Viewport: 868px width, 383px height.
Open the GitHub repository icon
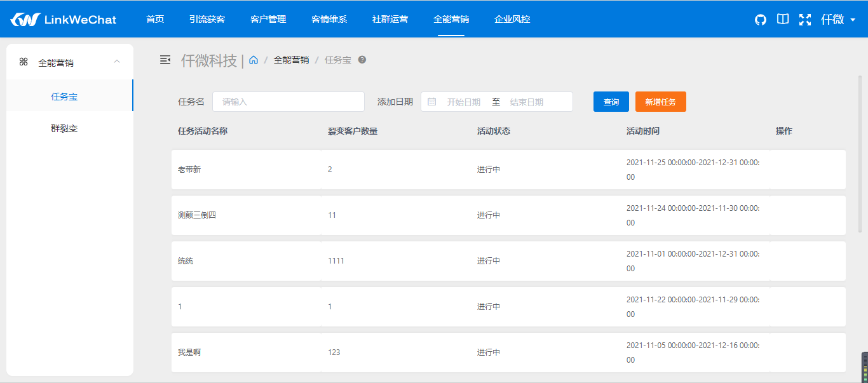[x=761, y=20]
